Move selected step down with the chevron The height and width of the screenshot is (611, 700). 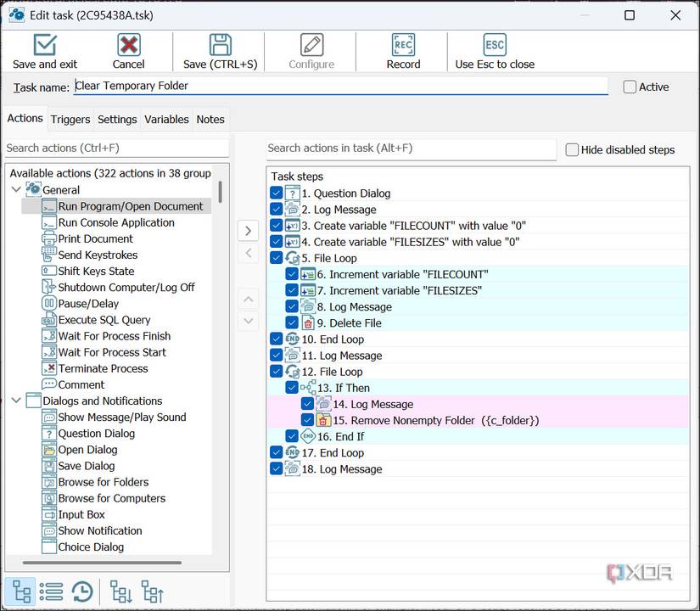(248, 320)
